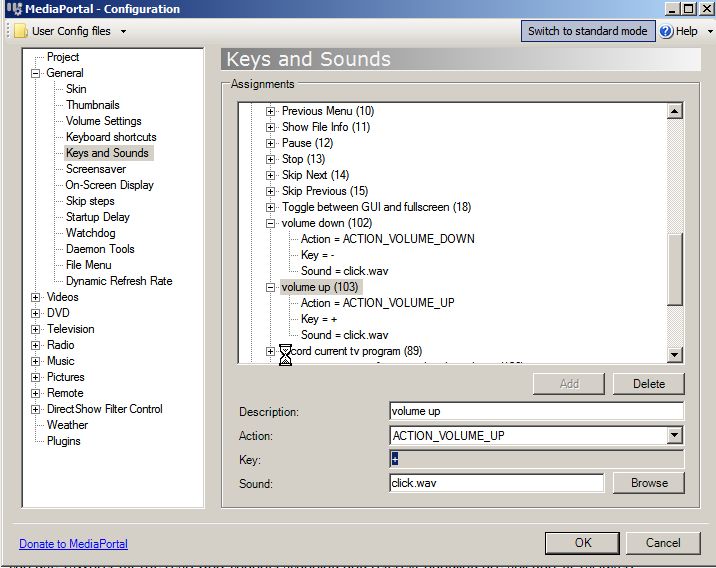Confirm settings with the OK button
Viewport: 716px width, 568px height.
582,543
